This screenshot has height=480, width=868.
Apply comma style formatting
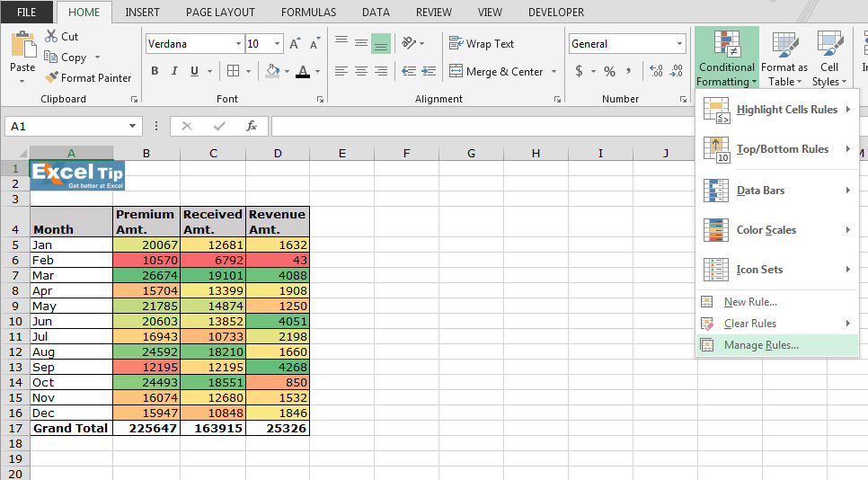628,71
